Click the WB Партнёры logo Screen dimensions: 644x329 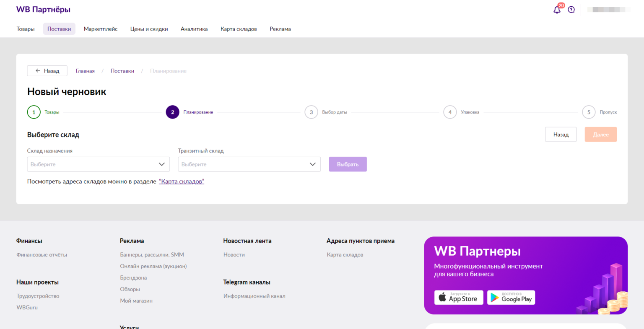(43, 9)
